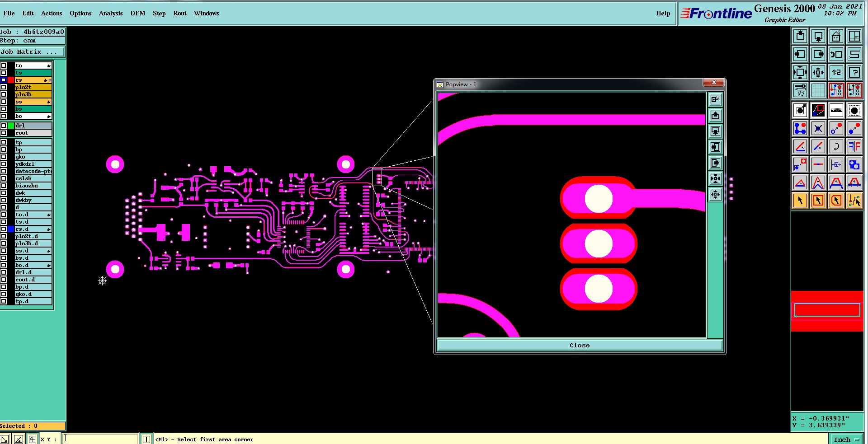Click the pan up icon in Popview window
This screenshot has height=444, width=868.
715,115
